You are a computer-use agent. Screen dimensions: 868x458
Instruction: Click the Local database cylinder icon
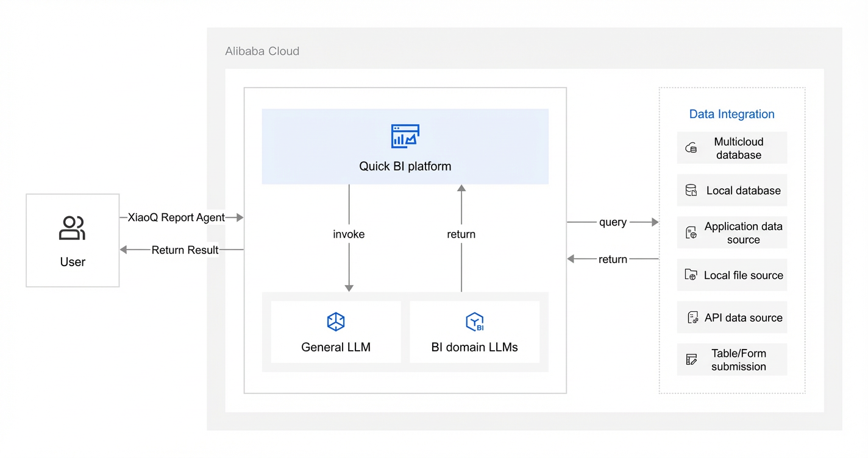(x=691, y=191)
